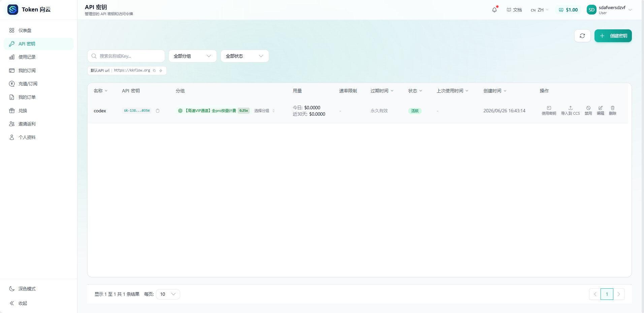The image size is (644, 313).
Task: Sort by 名称 column
Action: click(x=100, y=91)
